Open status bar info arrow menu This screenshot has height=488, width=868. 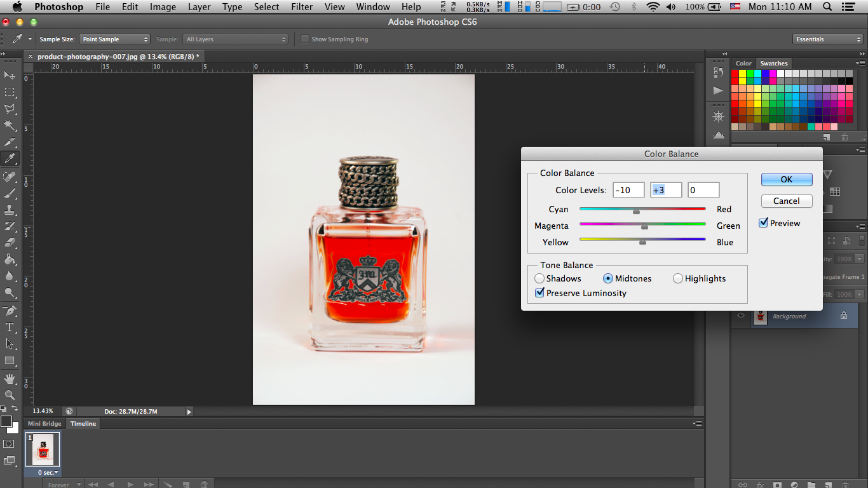[189, 412]
